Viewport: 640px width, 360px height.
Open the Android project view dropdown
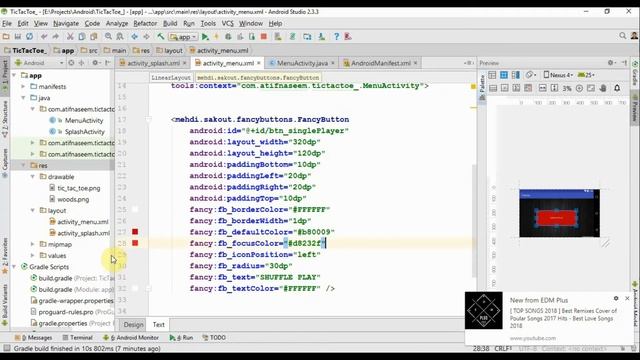tap(39, 63)
